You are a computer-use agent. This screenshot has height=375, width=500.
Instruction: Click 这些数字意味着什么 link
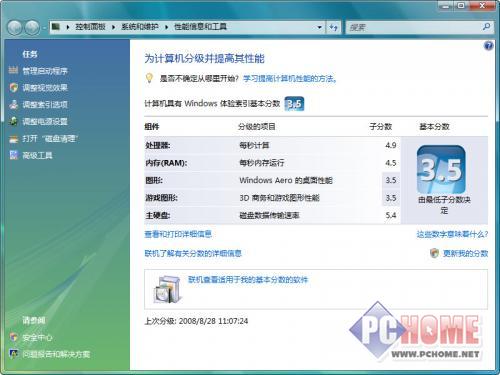tap(452, 234)
